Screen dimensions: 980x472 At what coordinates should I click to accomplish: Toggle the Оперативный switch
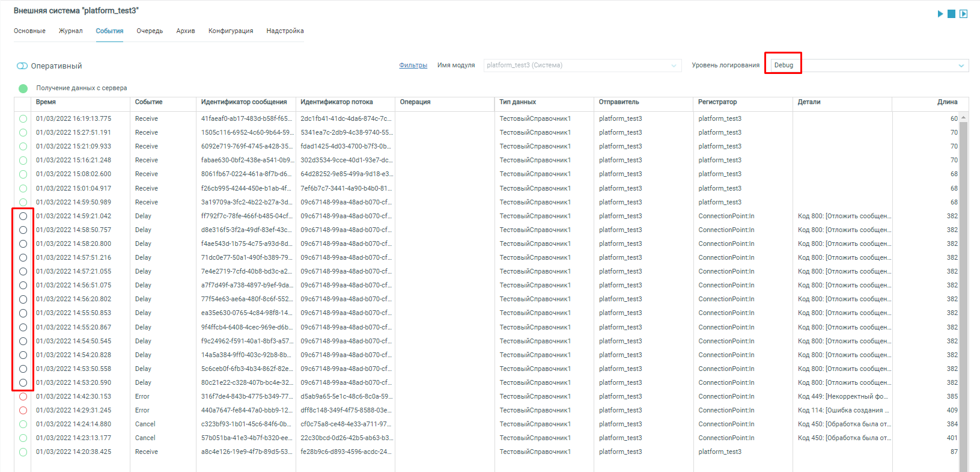[x=22, y=66]
